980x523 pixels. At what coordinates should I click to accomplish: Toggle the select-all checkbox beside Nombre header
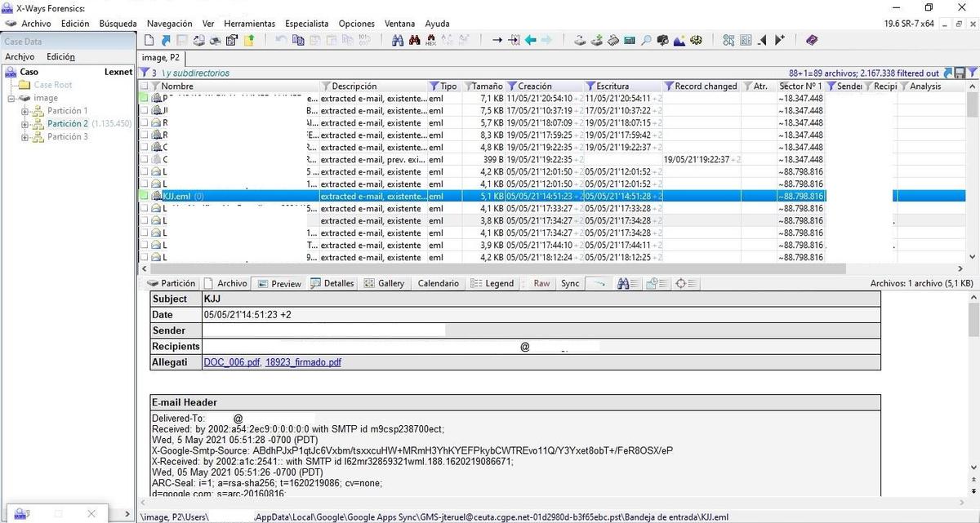[145, 86]
